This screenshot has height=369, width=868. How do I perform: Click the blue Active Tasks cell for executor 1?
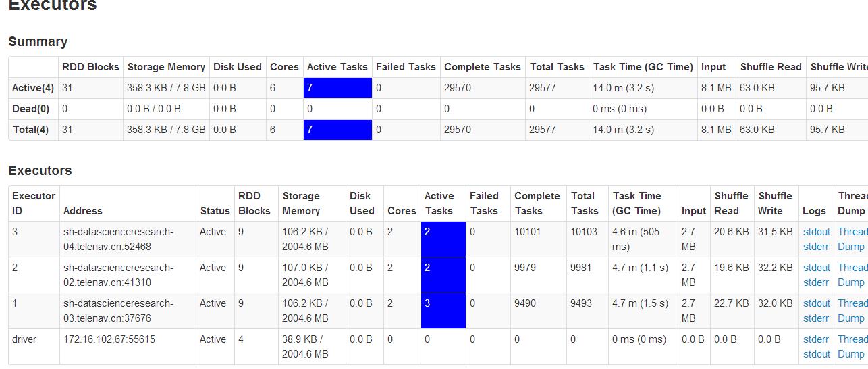[443, 311]
